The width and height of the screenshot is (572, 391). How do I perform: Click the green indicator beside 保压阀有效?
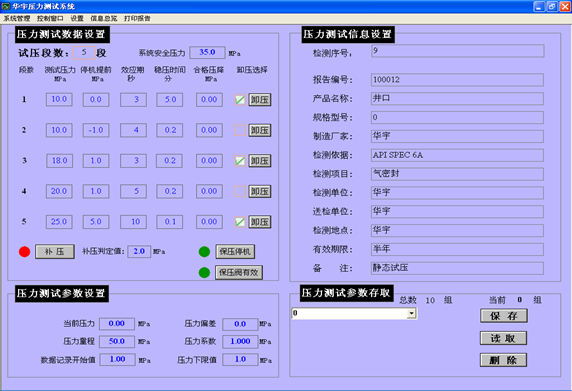point(204,272)
